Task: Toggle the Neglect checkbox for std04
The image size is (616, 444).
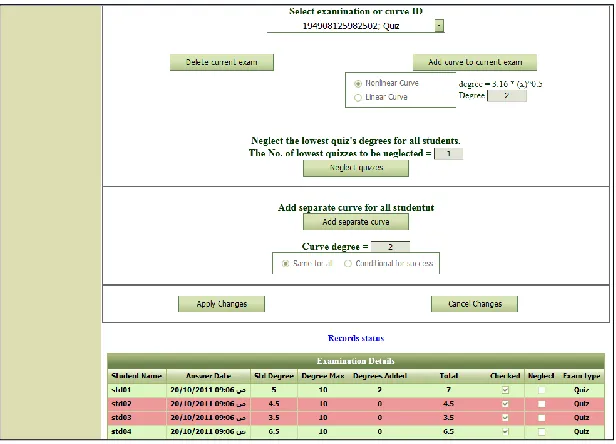Action: [x=541, y=431]
